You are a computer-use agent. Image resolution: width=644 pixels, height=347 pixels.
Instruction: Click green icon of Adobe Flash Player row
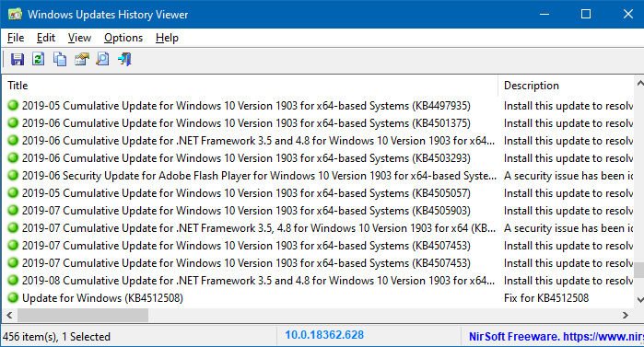13,175
